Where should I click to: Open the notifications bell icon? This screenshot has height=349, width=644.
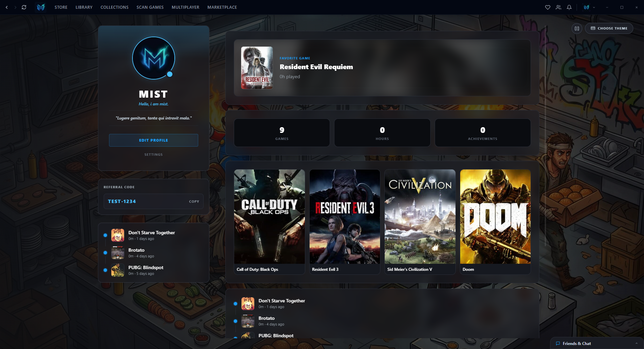tap(569, 7)
